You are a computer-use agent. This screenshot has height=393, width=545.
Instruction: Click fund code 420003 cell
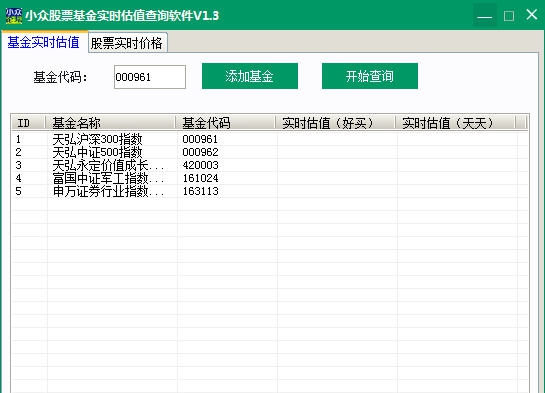pos(200,165)
